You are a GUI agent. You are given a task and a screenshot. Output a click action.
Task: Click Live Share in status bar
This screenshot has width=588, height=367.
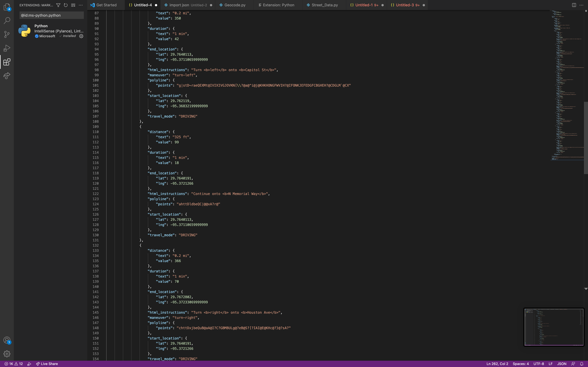[47, 364]
